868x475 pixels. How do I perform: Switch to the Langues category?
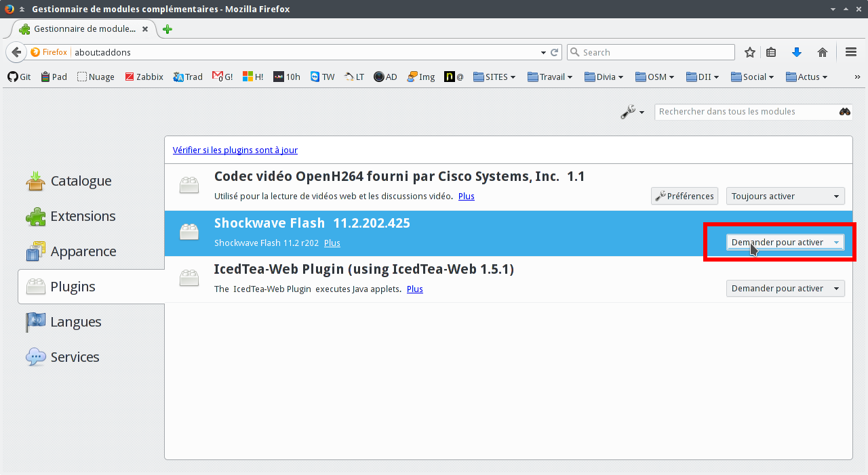coord(91,322)
